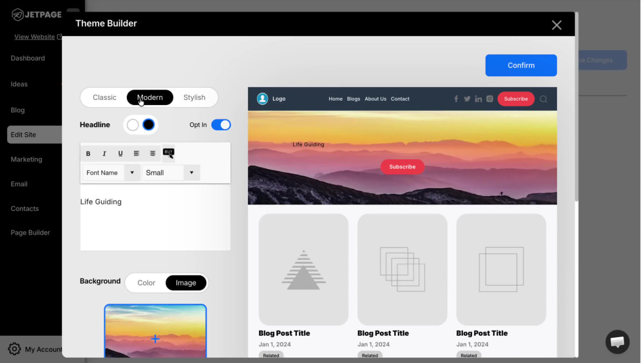644x363 pixels.
Task: Align headline text left
Action: click(x=137, y=153)
